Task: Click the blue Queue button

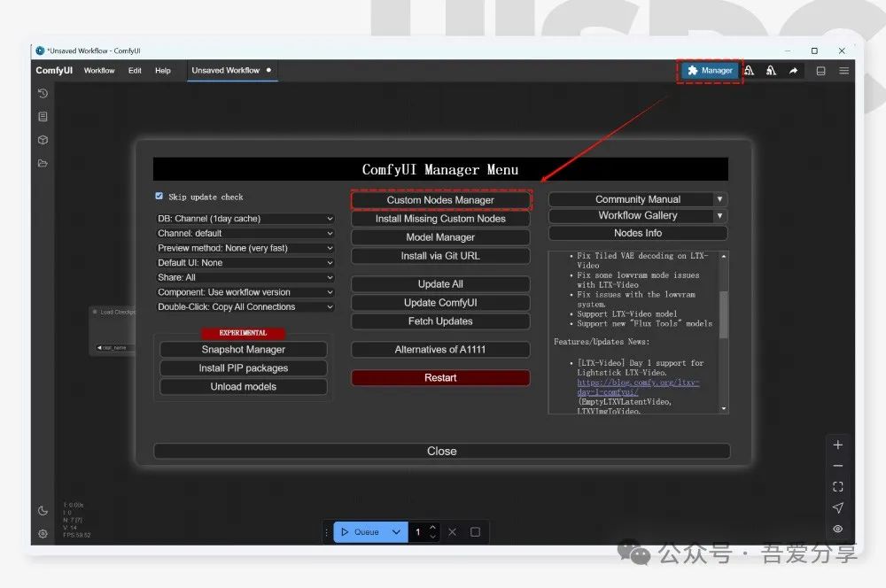Action: click(x=361, y=532)
